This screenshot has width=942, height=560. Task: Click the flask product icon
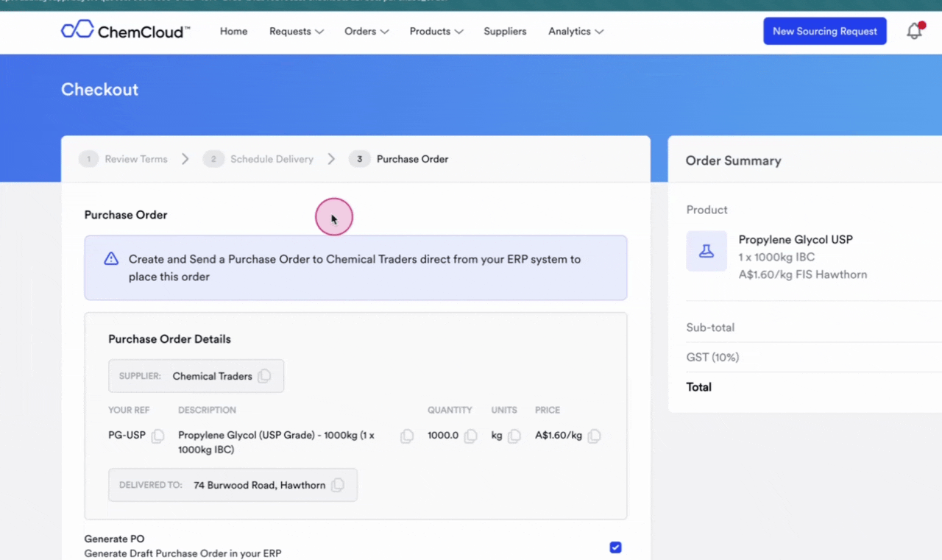[x=706, y=251]
